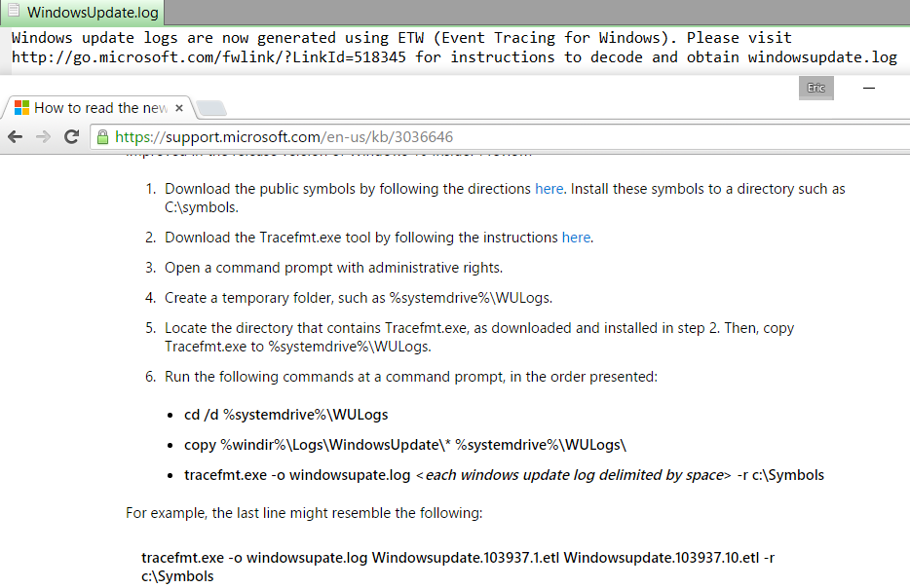This screenshot has height=588, width=910.
Task: Click the Microsoft logo favicon on the tab
Action: click(21, 108)
